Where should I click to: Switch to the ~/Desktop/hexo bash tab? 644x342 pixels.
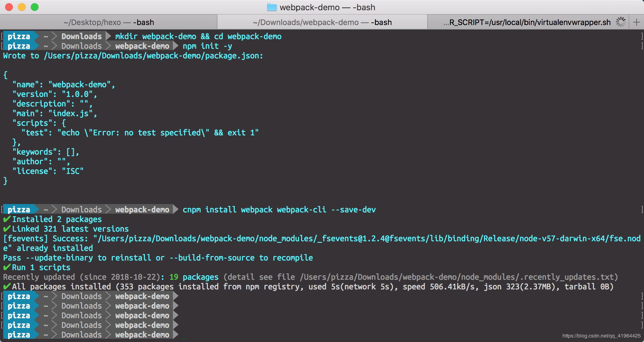coord(109,22)
